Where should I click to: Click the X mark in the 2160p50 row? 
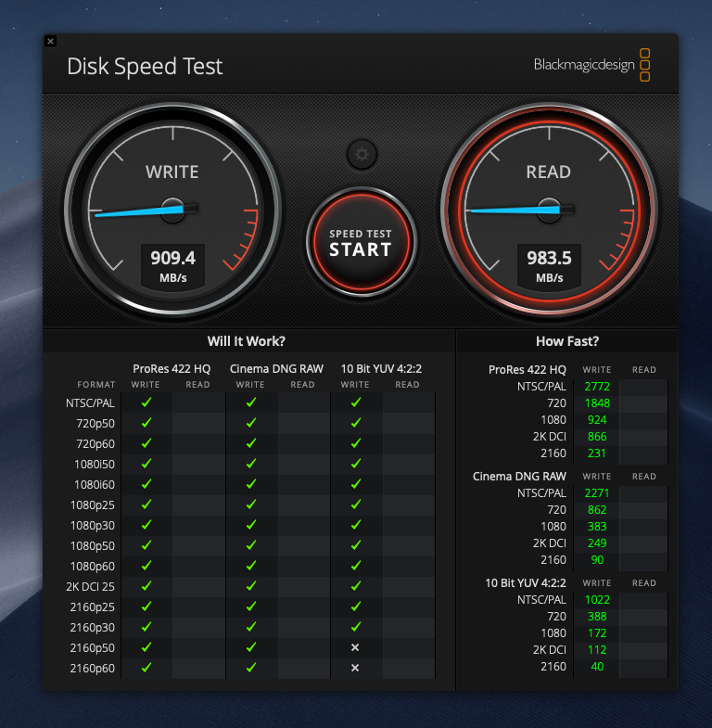click(x=355, y=647)
